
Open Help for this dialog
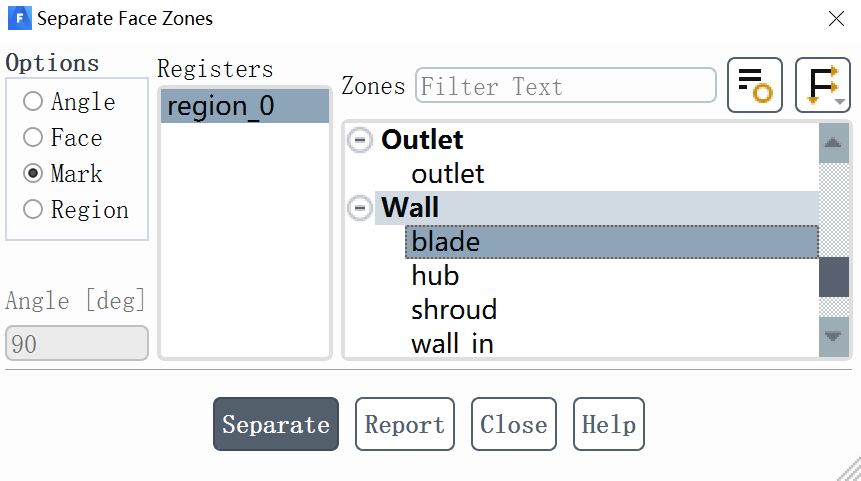click(608, 425)
